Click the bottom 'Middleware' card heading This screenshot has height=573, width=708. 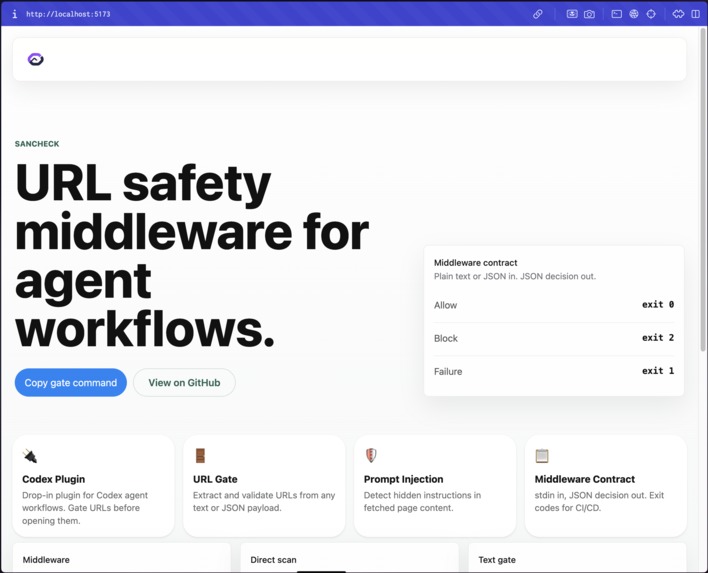pos(46,560)
